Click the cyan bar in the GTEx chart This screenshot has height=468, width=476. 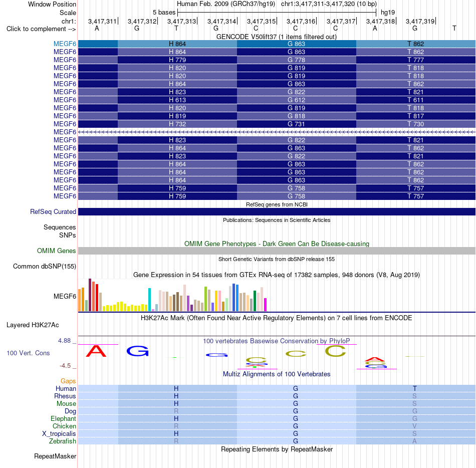tap(149, 300)
